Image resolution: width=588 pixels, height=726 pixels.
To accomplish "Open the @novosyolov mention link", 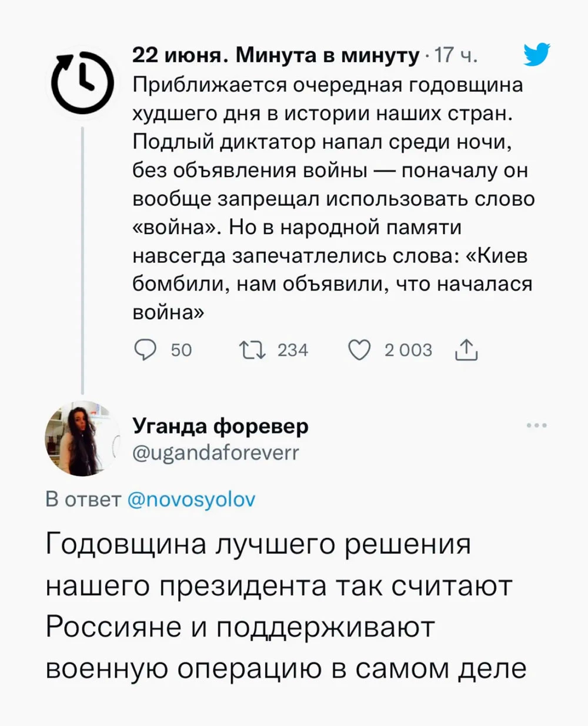I will tap(191, 500).
